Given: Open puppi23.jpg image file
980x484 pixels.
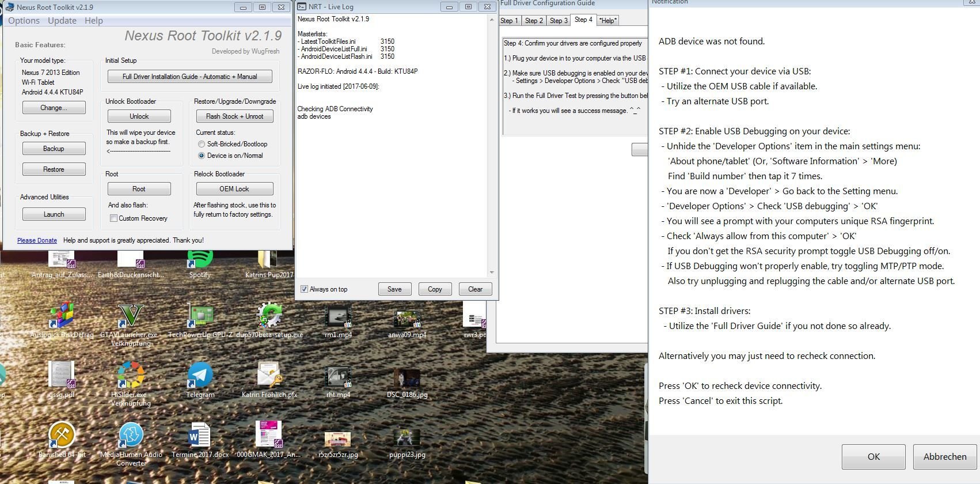Looking at the screenshot, I should pyautogui.click(x=407, y=443).
